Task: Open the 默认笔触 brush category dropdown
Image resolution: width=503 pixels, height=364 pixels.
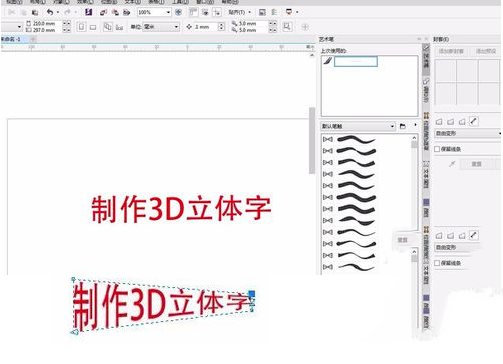Action: point(358,126)
